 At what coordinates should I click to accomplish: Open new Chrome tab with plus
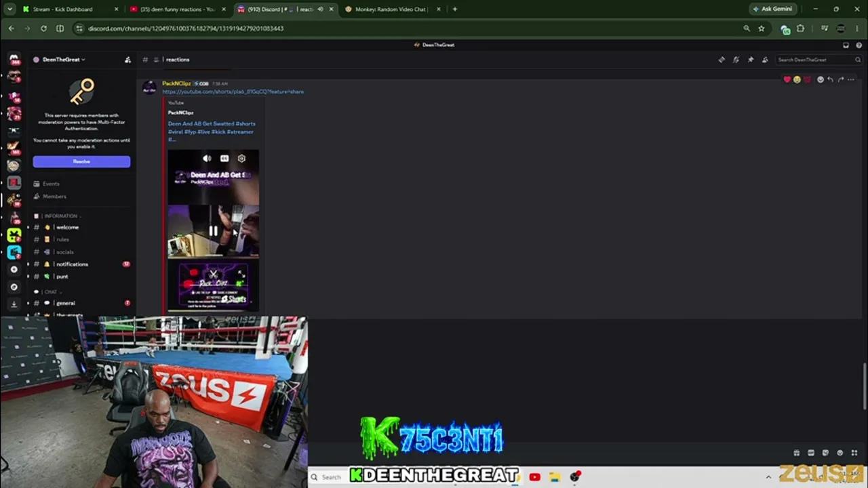pos(454,9)
